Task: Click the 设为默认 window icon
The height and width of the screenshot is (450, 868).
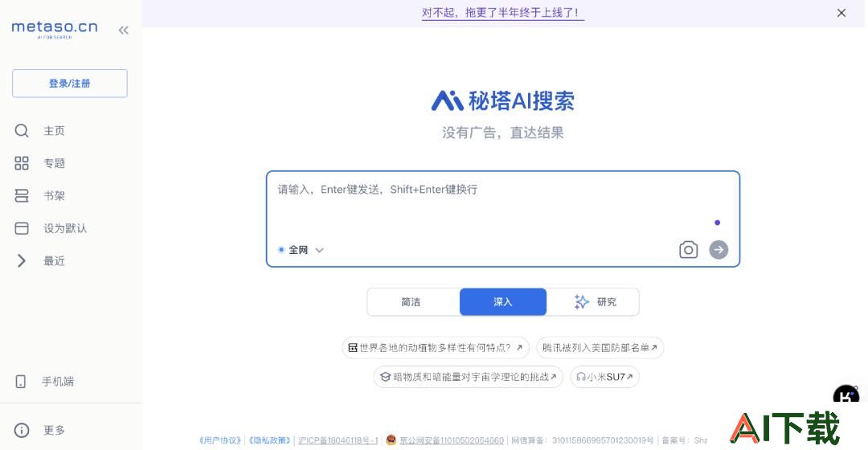Action: pos(22,228)
